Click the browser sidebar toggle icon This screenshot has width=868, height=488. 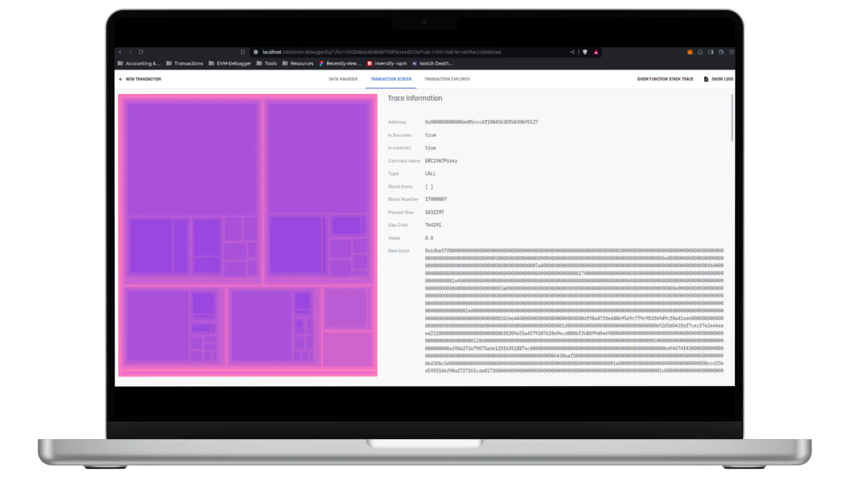[x=711, y=52]
